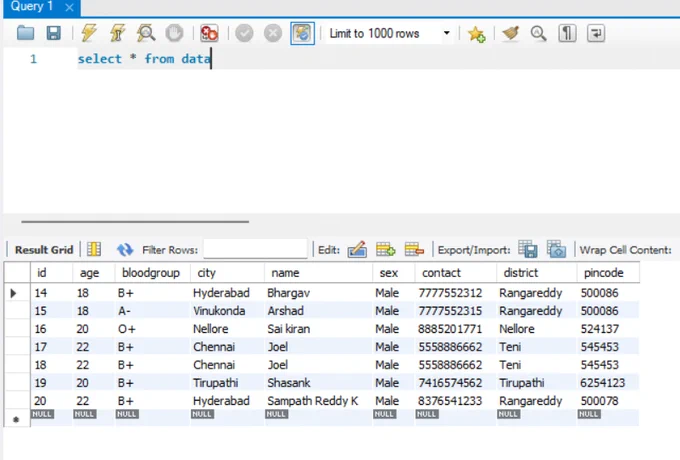680x460 pixels.
Task: Click the id column header
Action: click(52, 273)
